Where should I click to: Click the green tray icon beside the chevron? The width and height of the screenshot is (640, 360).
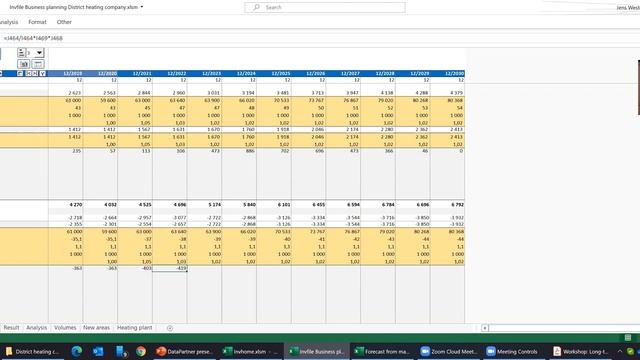[630, 351]
